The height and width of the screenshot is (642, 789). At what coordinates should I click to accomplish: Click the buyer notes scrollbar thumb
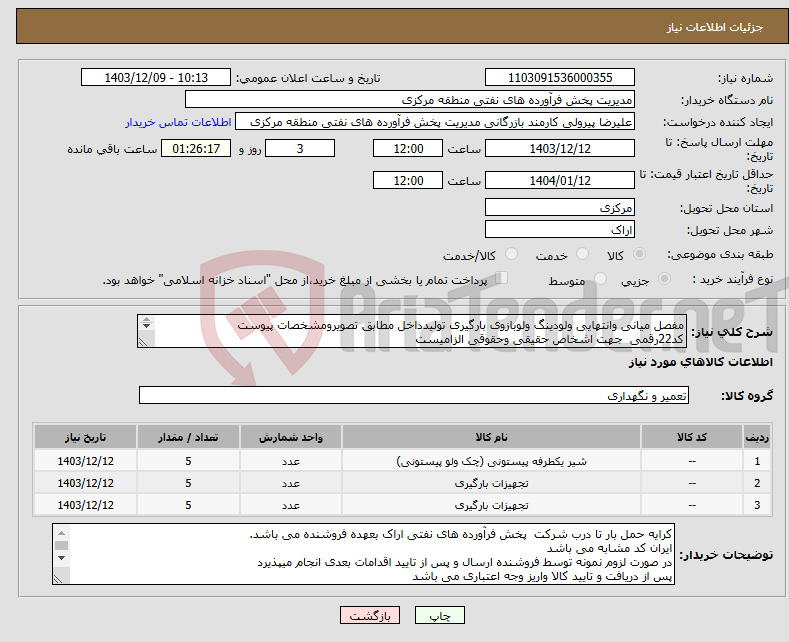[x=61, y=545]
